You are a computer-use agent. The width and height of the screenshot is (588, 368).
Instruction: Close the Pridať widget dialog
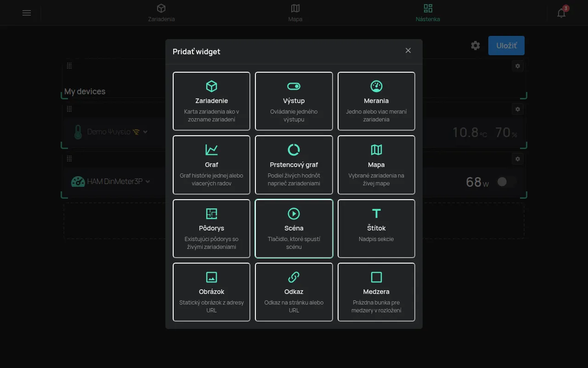point(408,51)
